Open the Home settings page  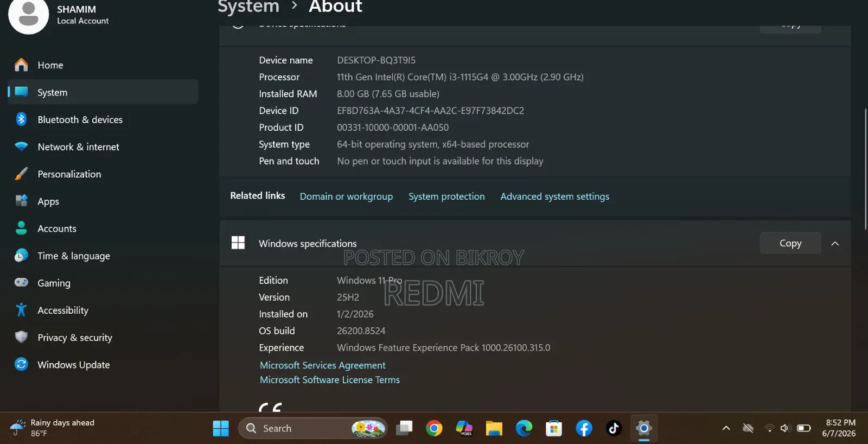[x=103, y=65]
